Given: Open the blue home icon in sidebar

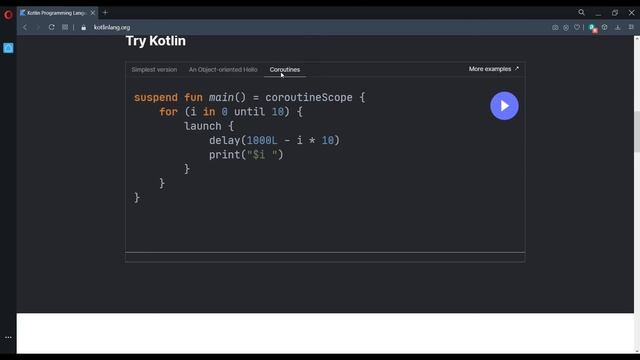Looking at the screenshot, I should [x=8, y=48].
